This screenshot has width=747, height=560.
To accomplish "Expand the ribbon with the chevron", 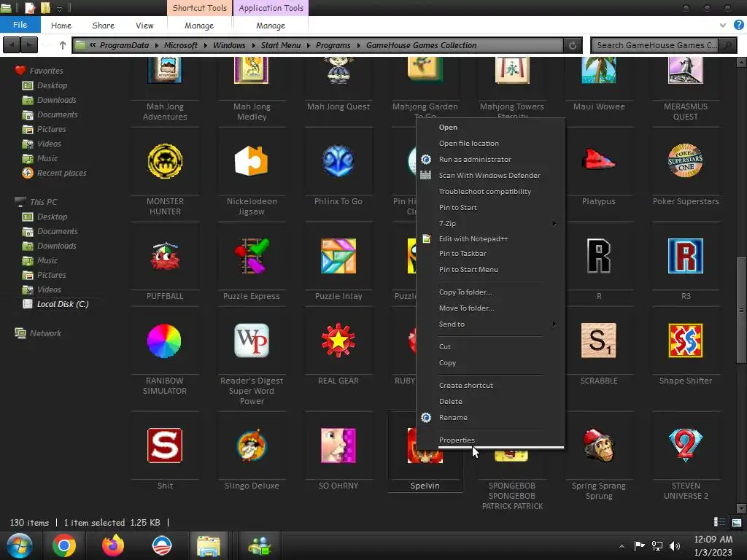I will click(x=723, y=26).
